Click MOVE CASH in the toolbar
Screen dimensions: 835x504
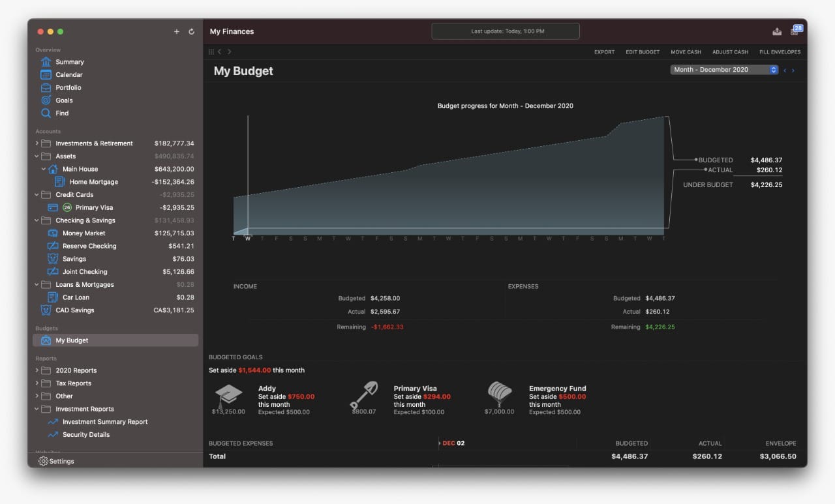pyautogui.click(x=686, y=52)
